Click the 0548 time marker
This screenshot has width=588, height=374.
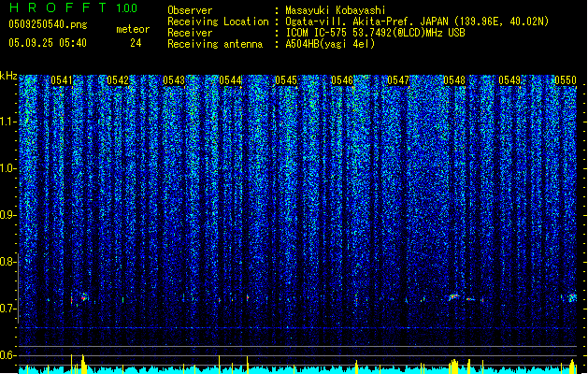click(x=454, y=80)
